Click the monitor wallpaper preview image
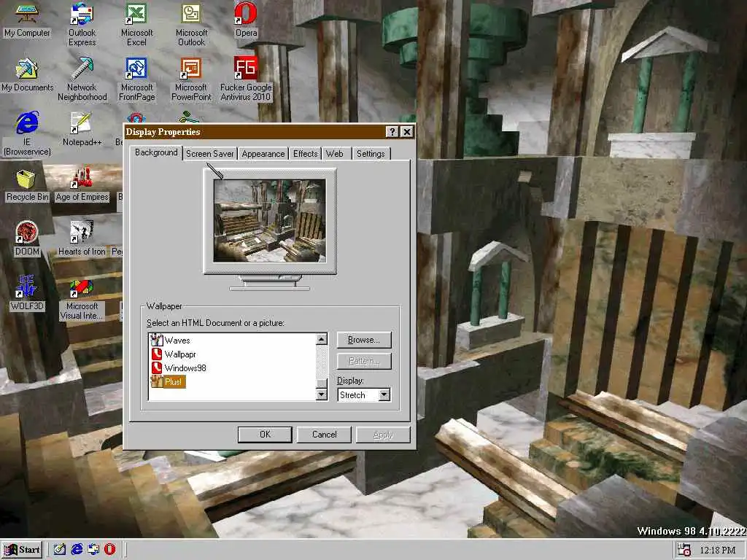The image size is (747, 560). [270, 220]
